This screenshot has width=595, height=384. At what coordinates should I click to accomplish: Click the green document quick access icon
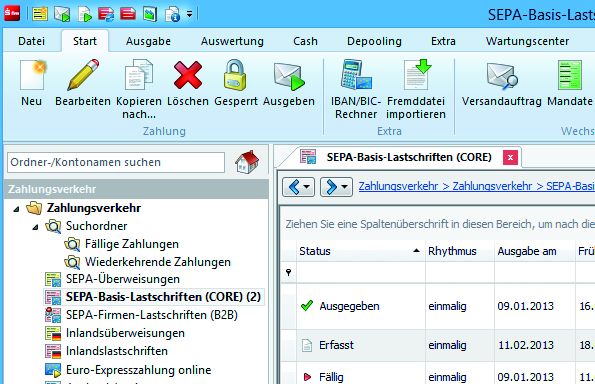(x=150, y=14)
